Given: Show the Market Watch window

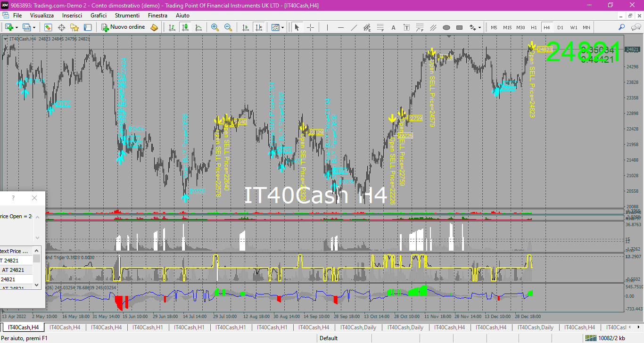Looking at the screenshot, I should point(48,27).
